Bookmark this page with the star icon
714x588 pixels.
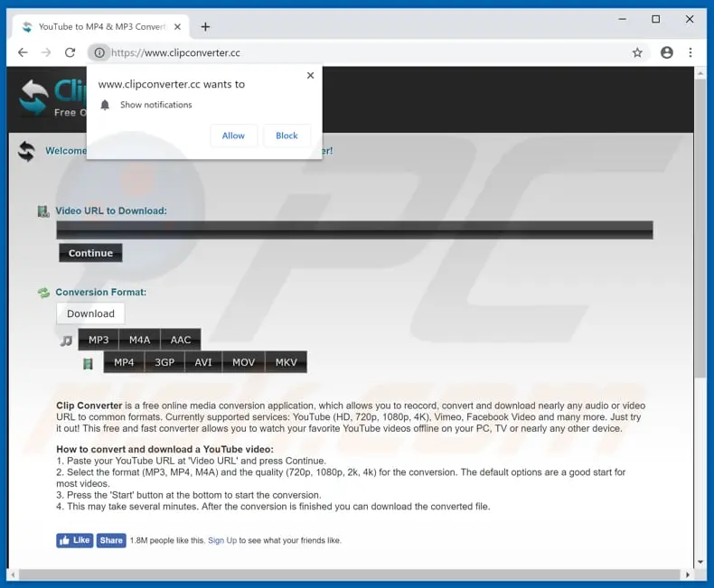(637, 52)
